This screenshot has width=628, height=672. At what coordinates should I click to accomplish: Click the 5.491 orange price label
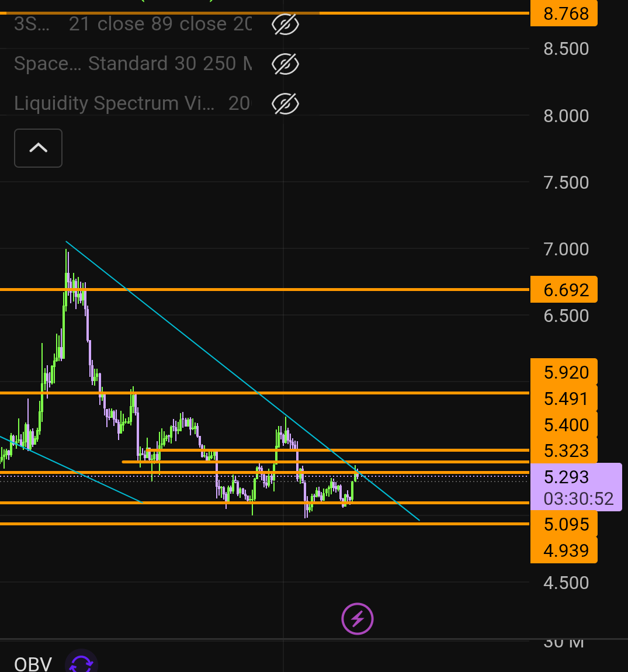tap(564, 399)
